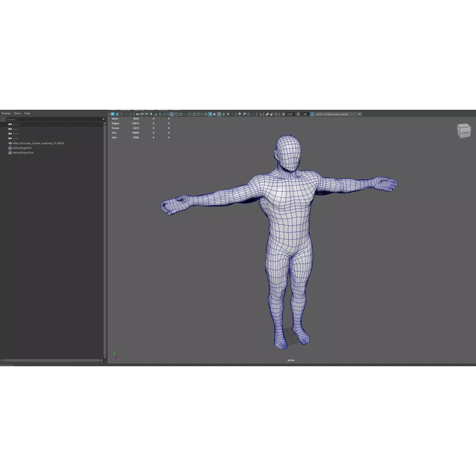Click the Outliner vertical scrollbar
The image size is (476, 476).
click(x=105, y=240)
